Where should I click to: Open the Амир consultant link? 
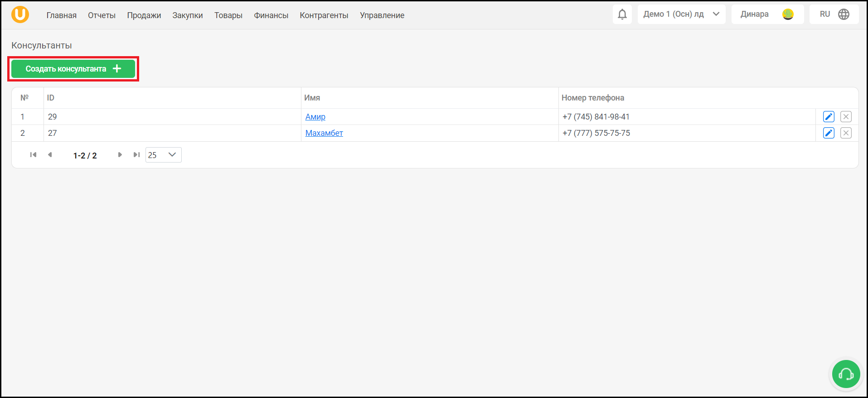[x=315, y=117]
